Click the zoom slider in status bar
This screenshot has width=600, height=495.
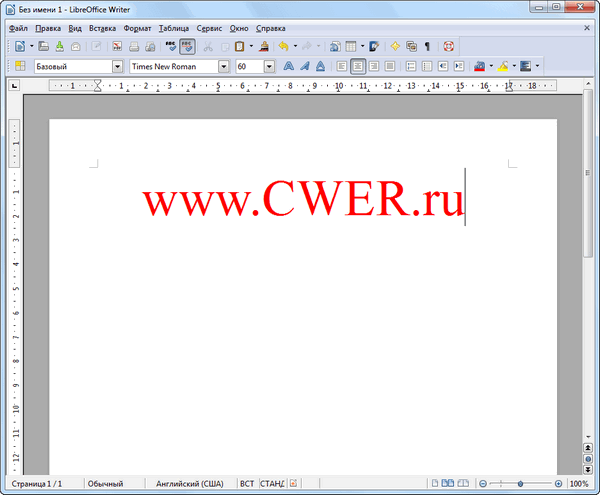pos(520,484)
